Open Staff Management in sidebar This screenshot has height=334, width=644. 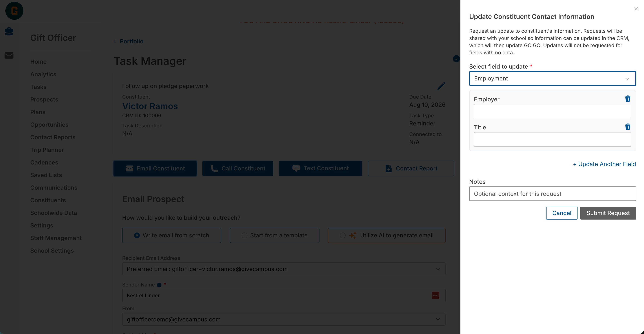[x=56, y=238]
